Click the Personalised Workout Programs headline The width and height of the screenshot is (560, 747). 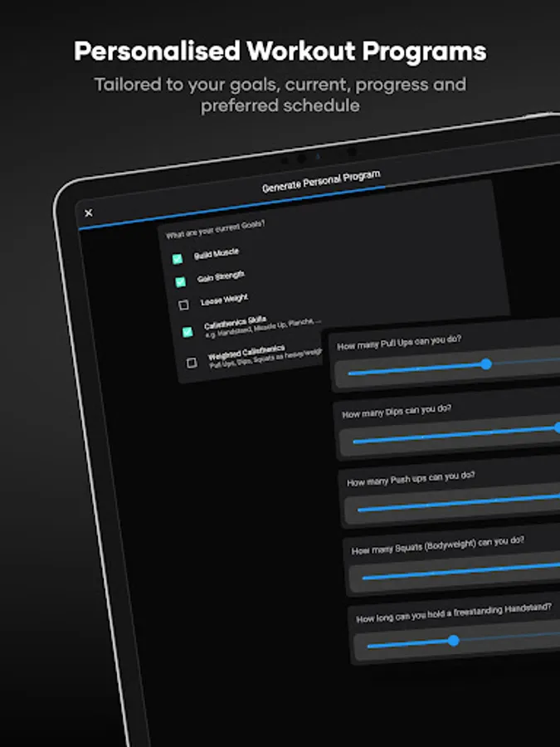point(280,51)
